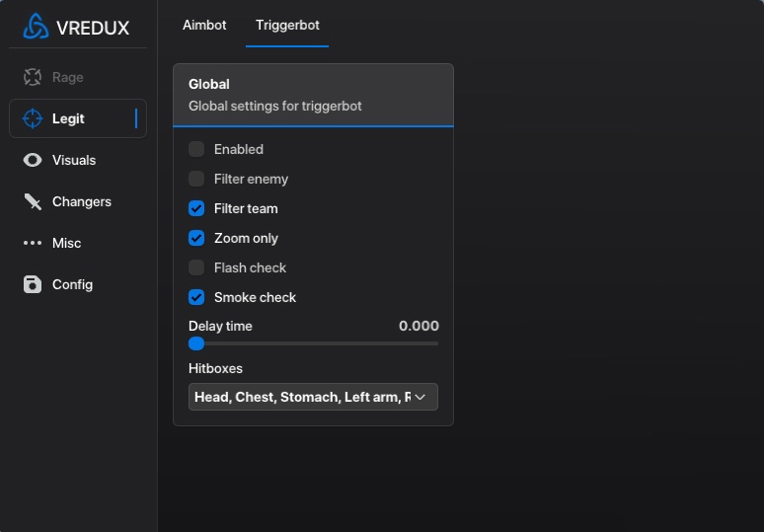Click the Global section heading

point(209,84)
